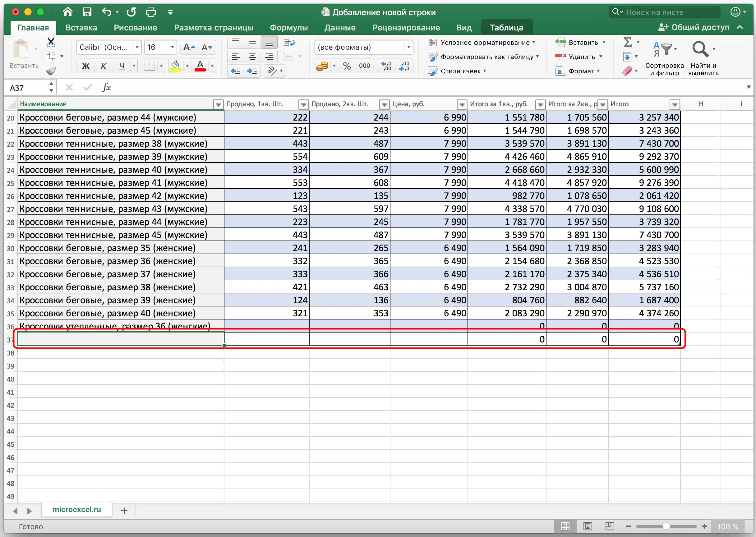This screenshot has width=756, height=537.
Task: Switch to the Вставка tab
Action: point(81,27)
